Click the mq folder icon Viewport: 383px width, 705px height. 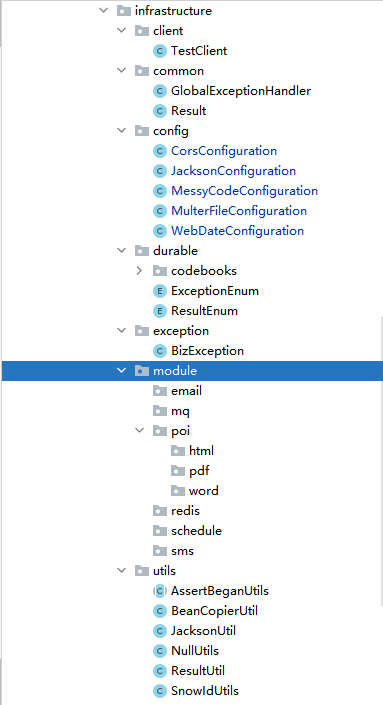coord(160,411)
